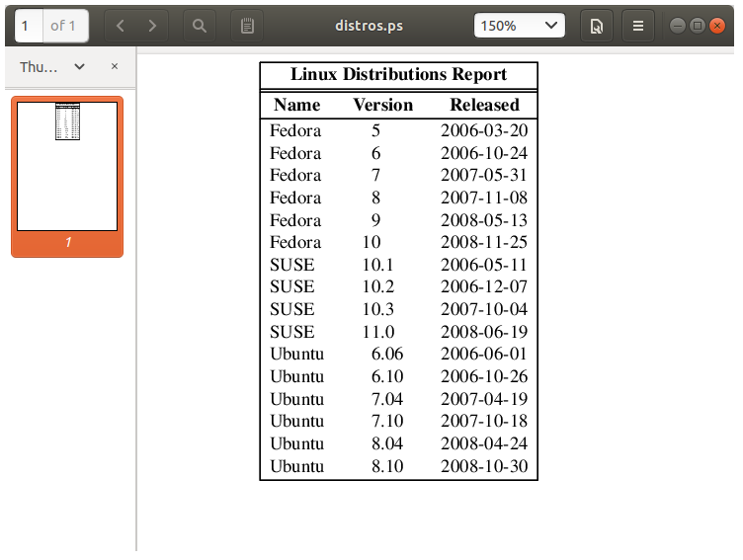This screenshot has height=560, width=743.
Task: Click the date 2006-03-20
Action: click(484, 130)
